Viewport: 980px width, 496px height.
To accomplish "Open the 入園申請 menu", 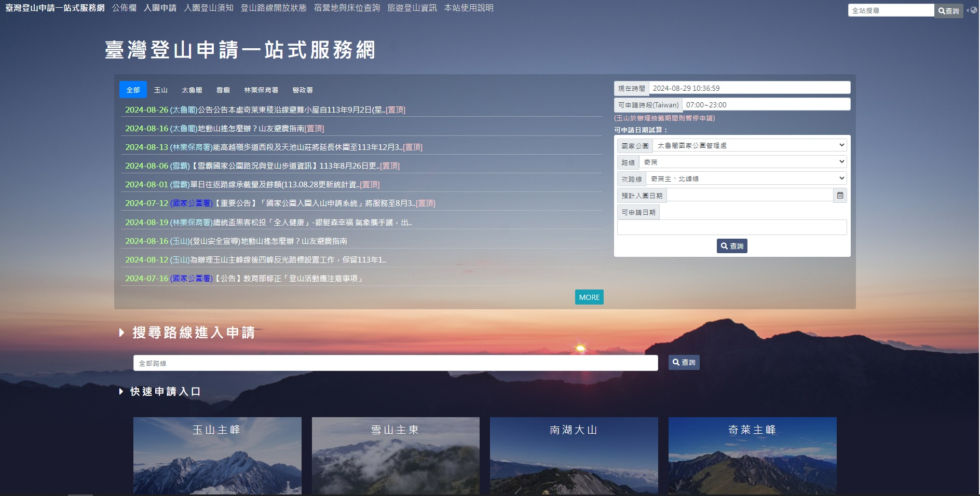I will [x=160, y=8].
